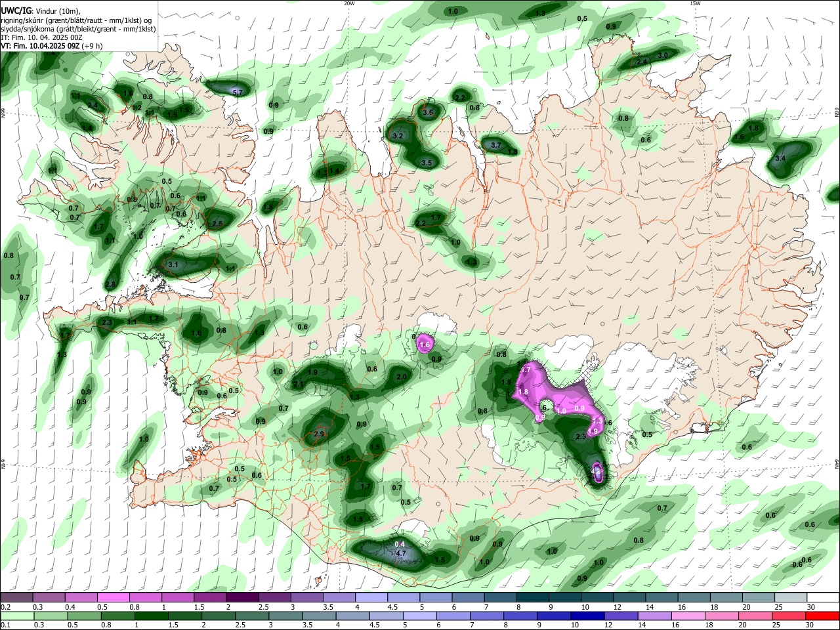The image size is (840, 630).
Task: Click the hot pink 20 swatch in bottom legend row
Action: (756, 616)
